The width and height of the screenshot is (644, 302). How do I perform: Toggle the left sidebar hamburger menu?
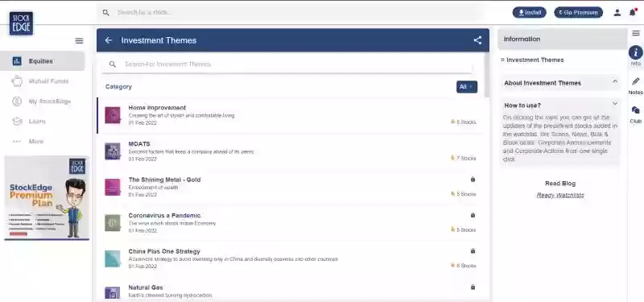pyautogui.click(x=79, y=41)
